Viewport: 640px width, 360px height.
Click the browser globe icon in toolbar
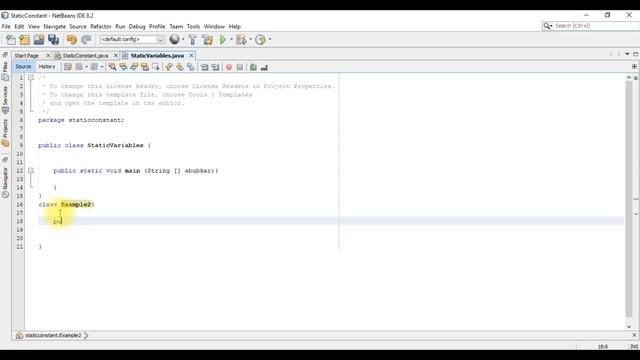pyautogui.click(x=174, y=39)
